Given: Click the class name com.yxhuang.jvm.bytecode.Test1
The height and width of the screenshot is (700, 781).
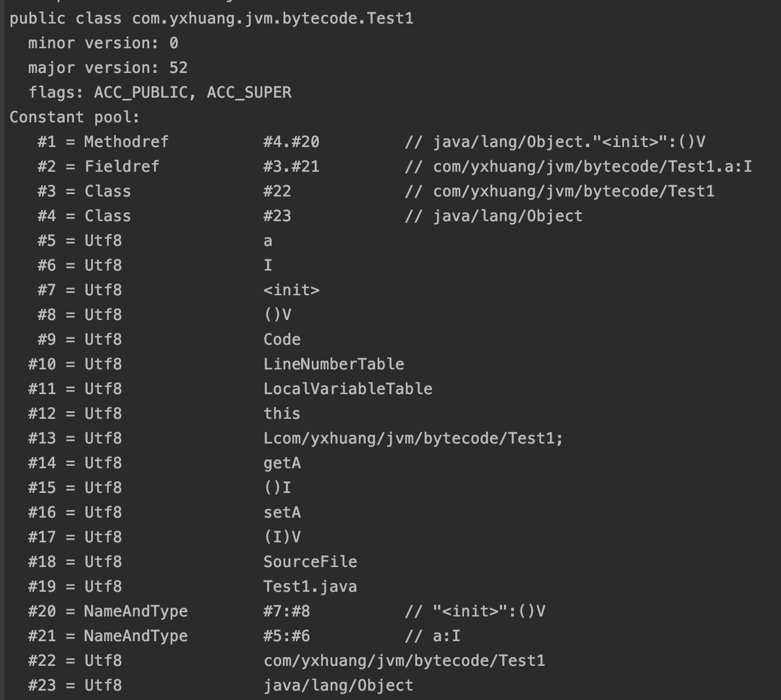Looking at the screenshot, I should tap(272, 19).
